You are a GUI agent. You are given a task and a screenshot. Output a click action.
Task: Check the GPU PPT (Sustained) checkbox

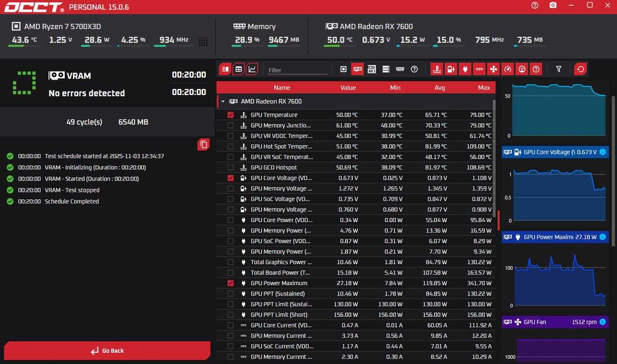tap(231, 294)
